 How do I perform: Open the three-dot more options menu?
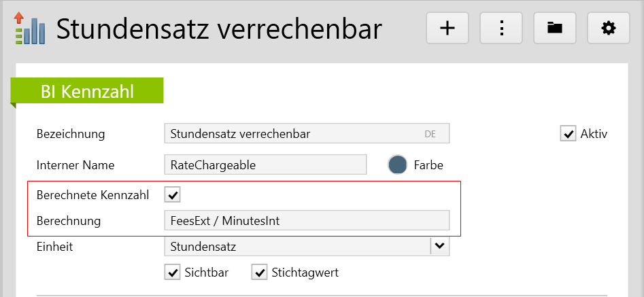coord(501,28)
